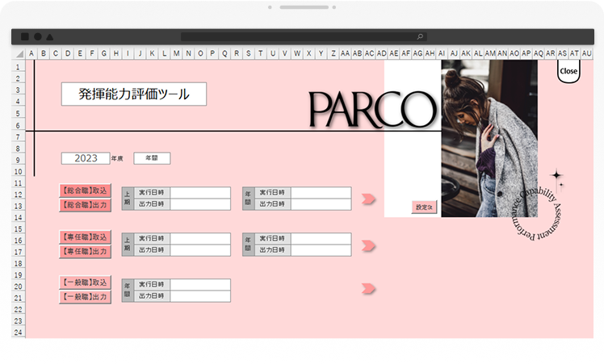Click the 2023 fiscal year field

86,158
